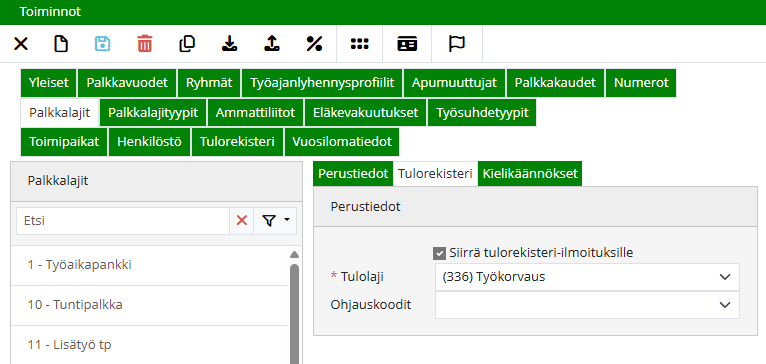Click the download arrow icon

229,44
